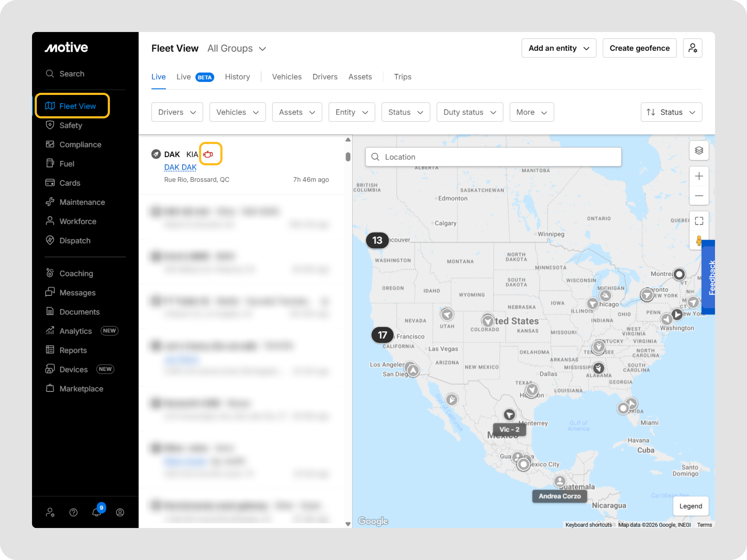Viewport: 747px width, 560px height.
Task: Open the Duty status filter dropdown
Action: pyautogui.click(x=469, y=112)
